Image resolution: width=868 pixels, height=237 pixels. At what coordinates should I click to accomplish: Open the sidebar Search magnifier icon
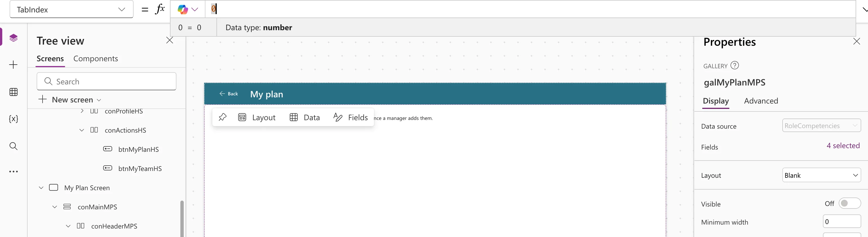coord(14,146)
